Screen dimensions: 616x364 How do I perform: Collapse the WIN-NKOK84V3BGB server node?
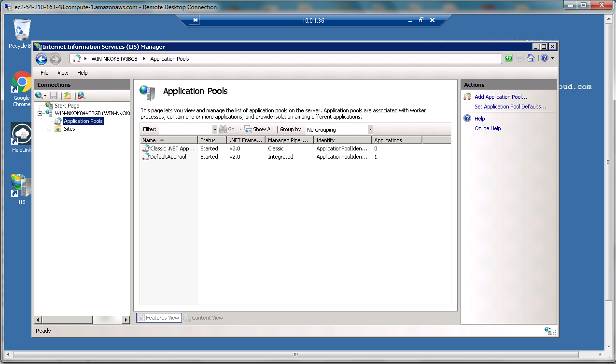[40, 113]
